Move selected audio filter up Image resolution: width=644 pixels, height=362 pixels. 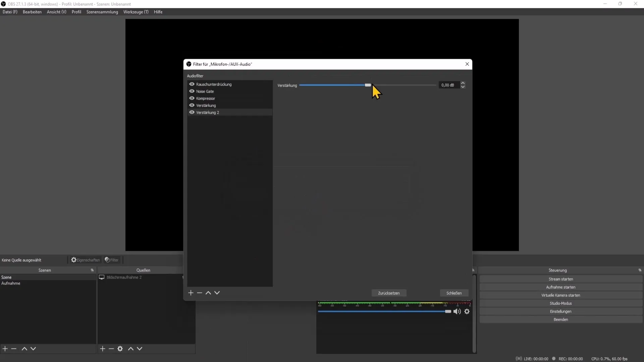click(208, 293)
